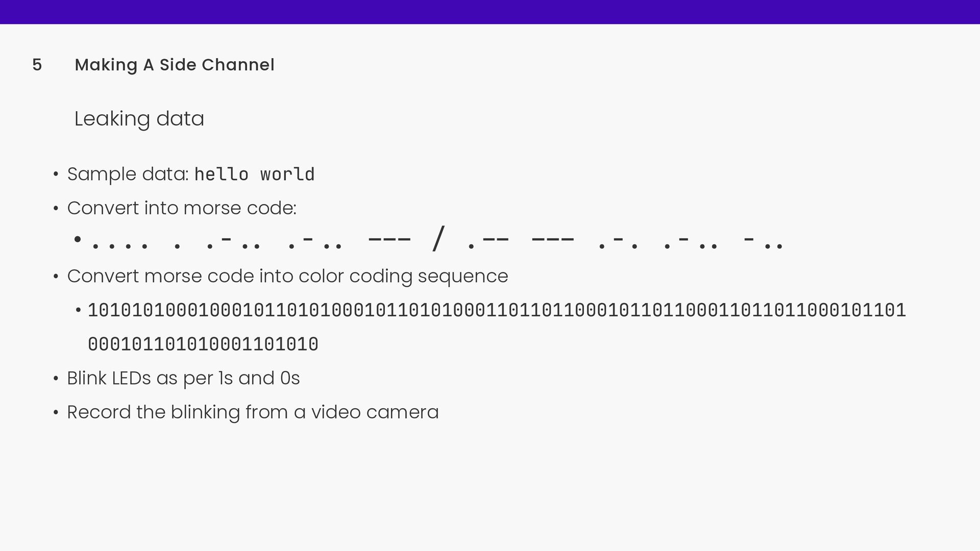Click the first four dots of morse code
980x551 pixels.
click(x=119, y=246)
